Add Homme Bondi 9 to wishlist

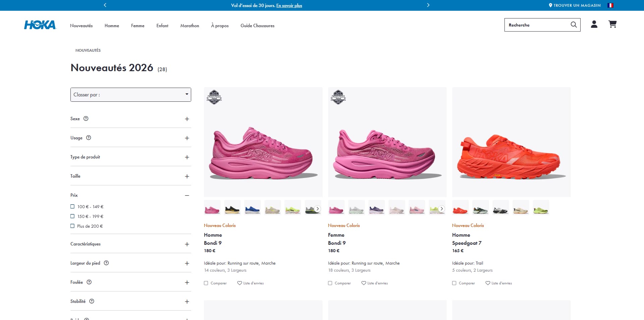click(x=250, y=283)
